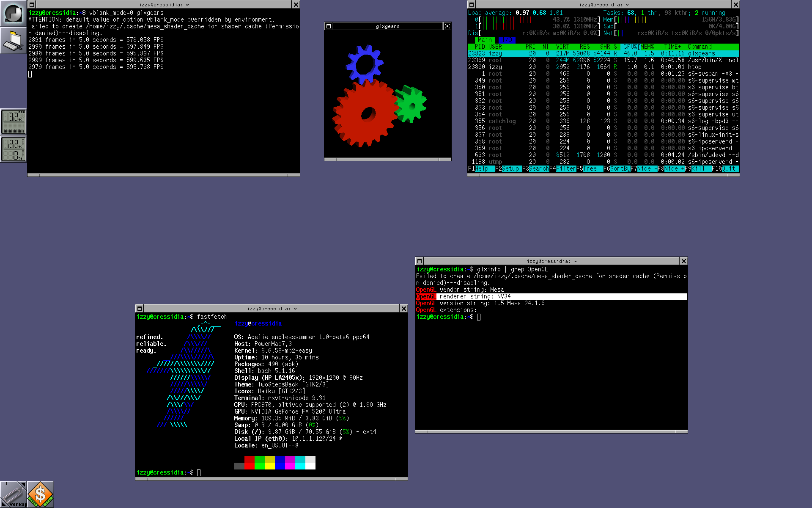Click the '599.635 FPS' line in glxgears terminal
Image resolution: width=812 pixels, height=508 pixels.
point(96,60)
